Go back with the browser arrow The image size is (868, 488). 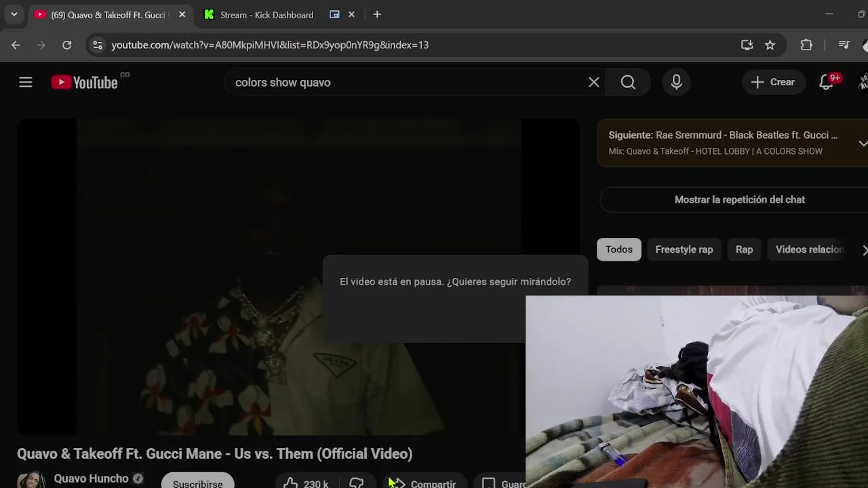tap(16, 45)
